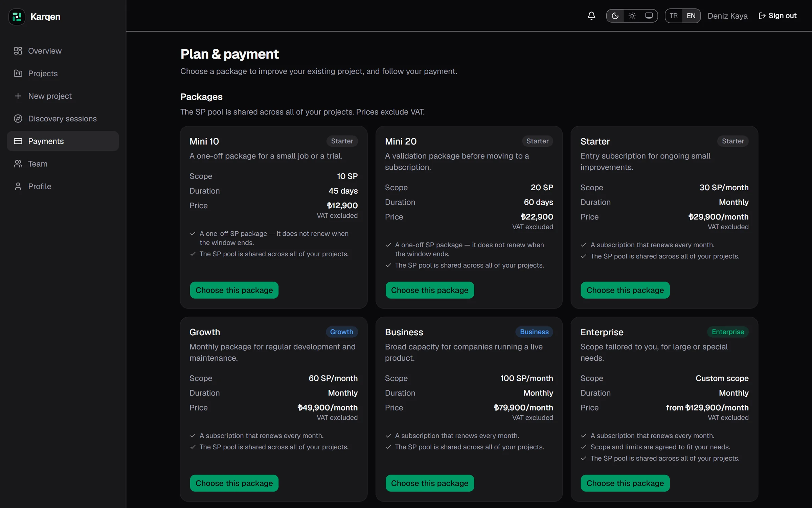Click the New project plus icon

pyautogui.click(x=18, y=96)
